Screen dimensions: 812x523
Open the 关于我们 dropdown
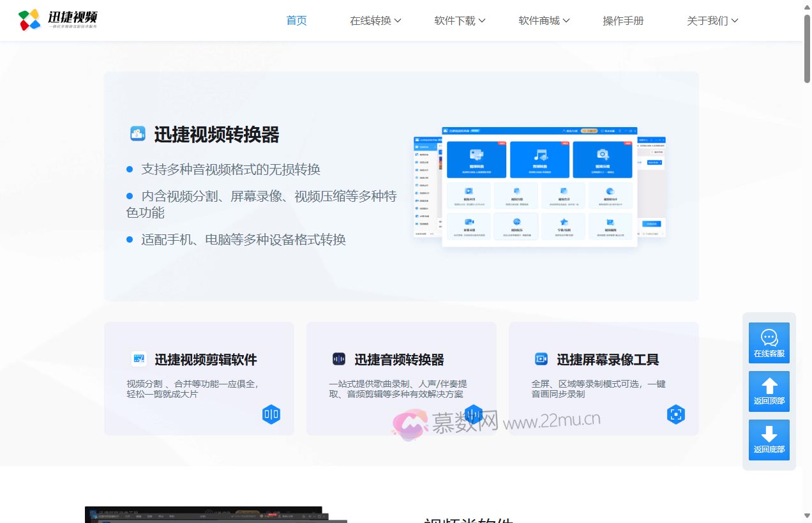pos(712,20)
